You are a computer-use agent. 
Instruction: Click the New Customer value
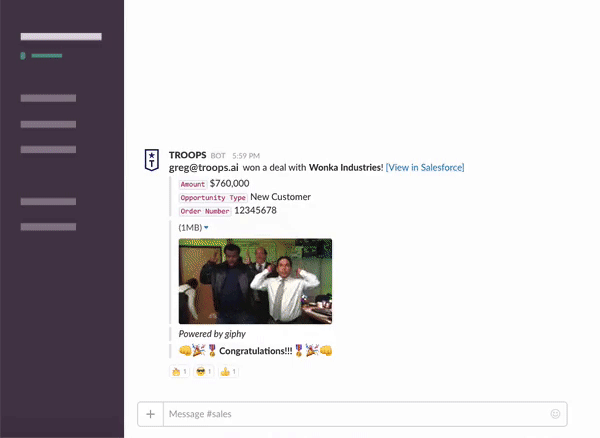coord(280,197)
